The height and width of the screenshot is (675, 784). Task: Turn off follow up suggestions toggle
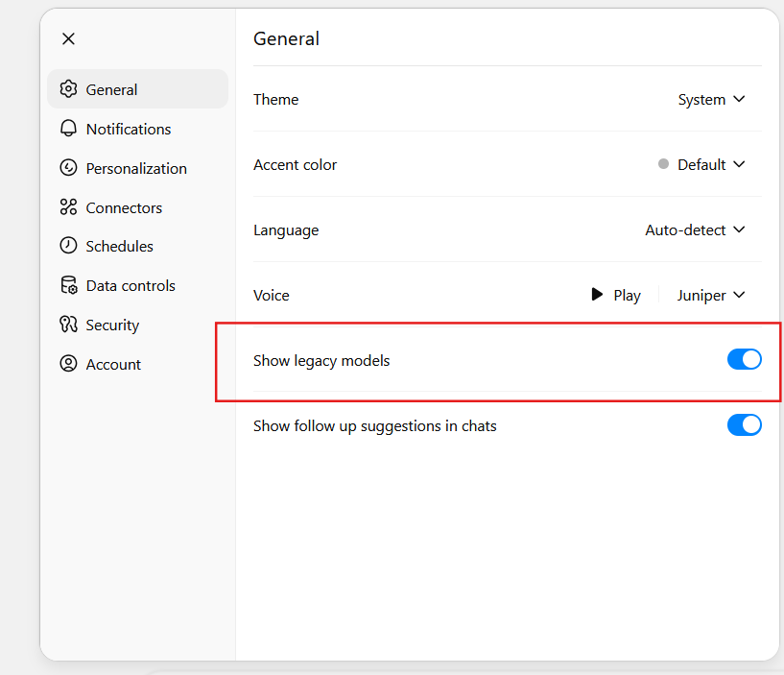pyautogui.click(x=744, y=425)
